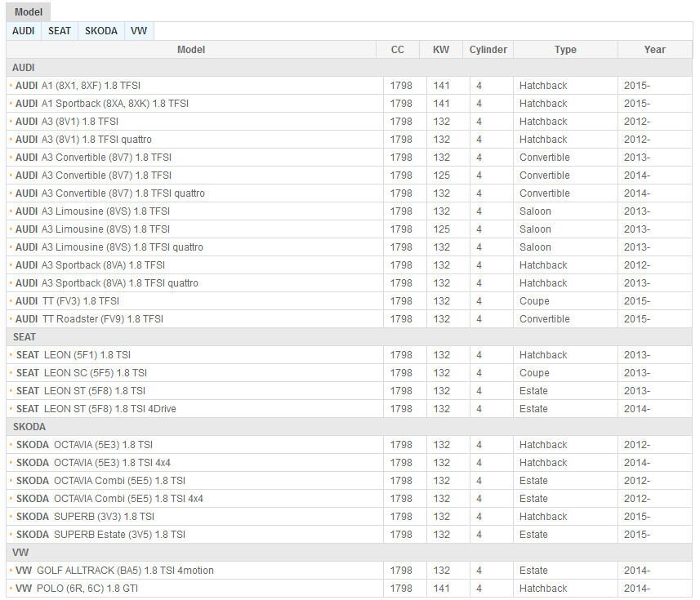Open AUDI A3 Convertible (8V7) 1.8 TFSI quattro
The image size is (700, 600).
click(x=109, y=193)
